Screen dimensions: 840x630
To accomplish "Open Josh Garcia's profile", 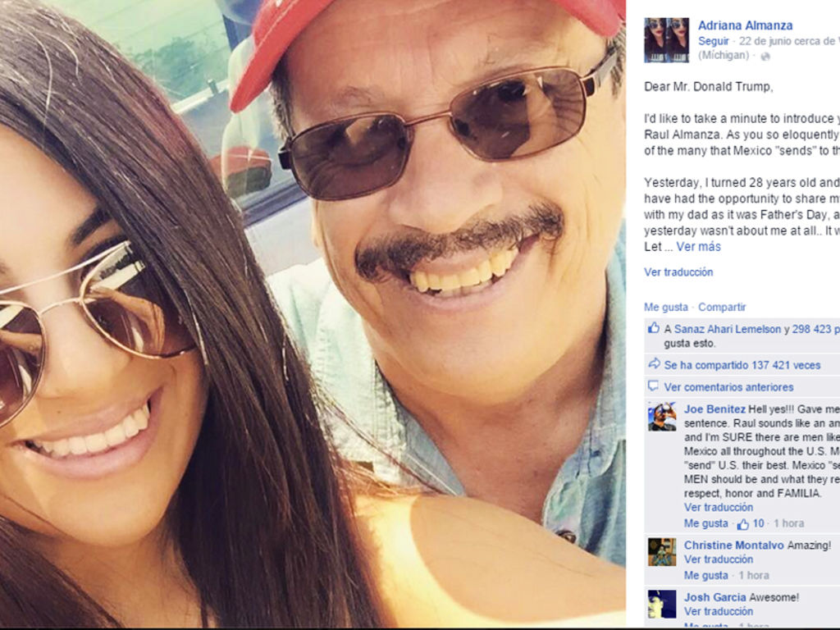I will point(714,597).
